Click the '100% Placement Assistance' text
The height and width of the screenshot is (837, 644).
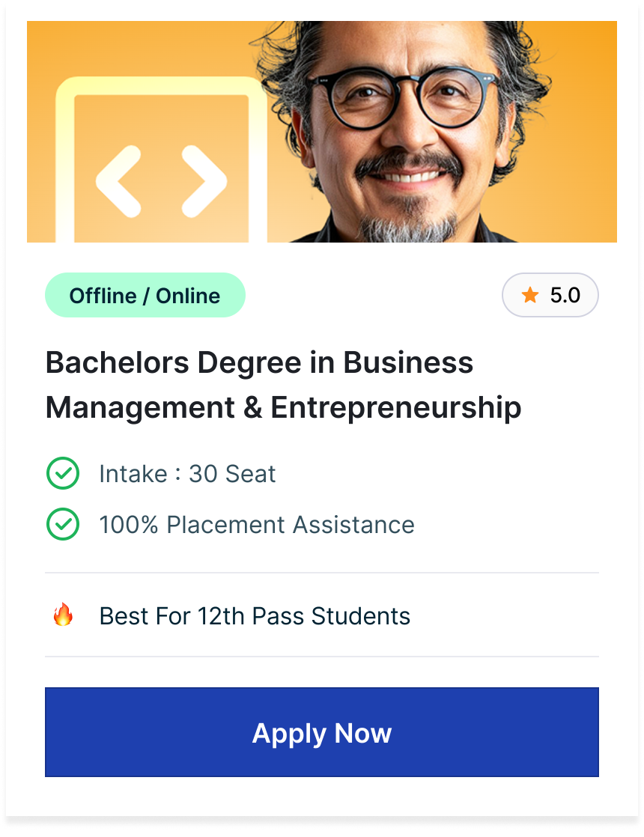pyautogui.click(x=256, y=525)
